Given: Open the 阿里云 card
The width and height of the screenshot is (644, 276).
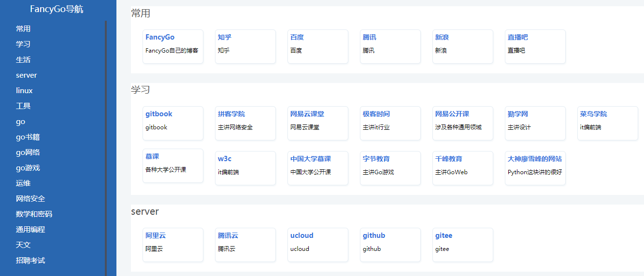Looking at the screenshot, I should point(173,245).
